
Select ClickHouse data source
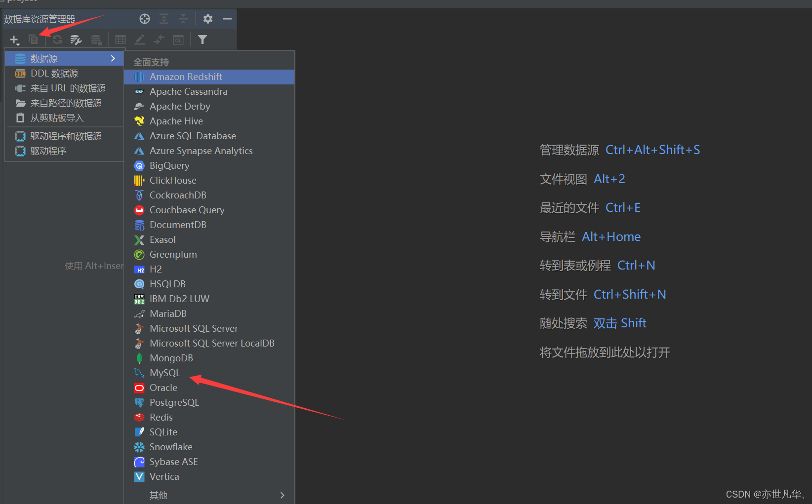pyautogui.click(x=209, y=180)
